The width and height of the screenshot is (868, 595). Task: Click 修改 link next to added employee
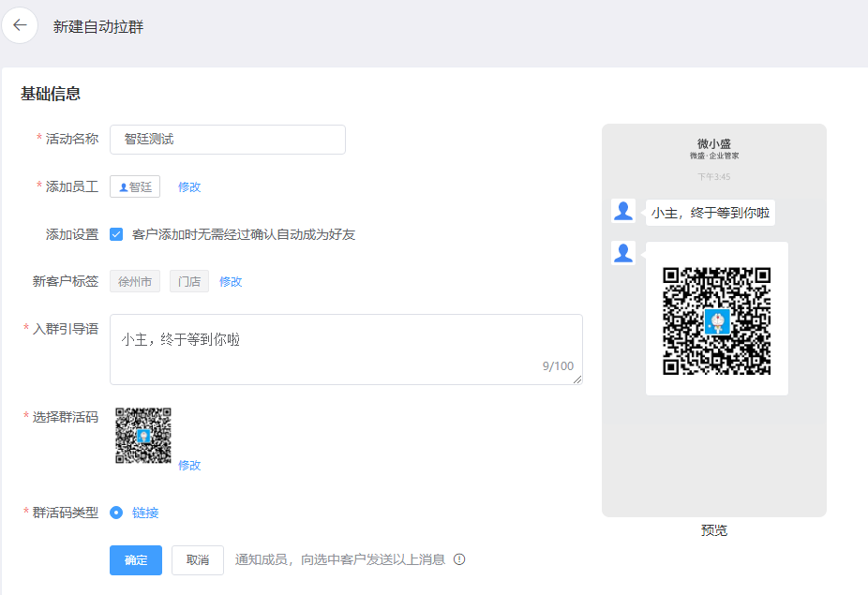tap(189, 187)
